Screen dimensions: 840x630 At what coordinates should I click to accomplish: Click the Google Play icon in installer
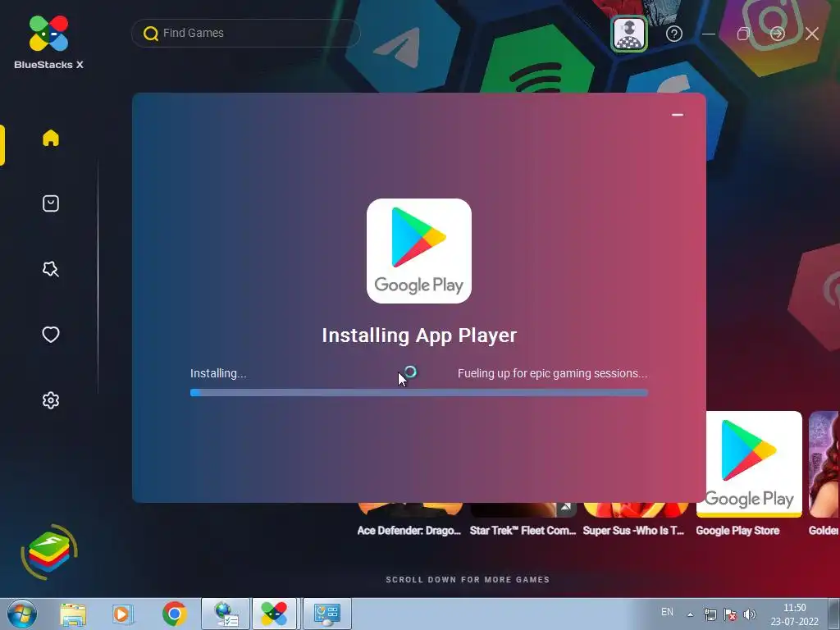(x=419, y=251)
